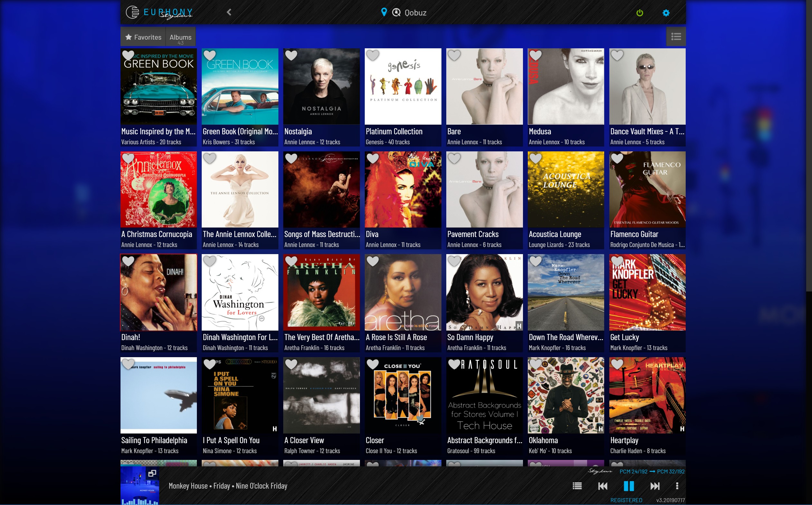812x505 pixels.
Task: Open settings via the gear icon
Action: 666,13
